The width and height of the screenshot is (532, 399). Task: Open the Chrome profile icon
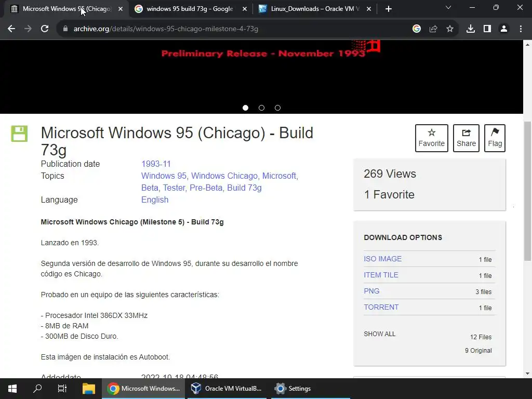pos(504,29)
